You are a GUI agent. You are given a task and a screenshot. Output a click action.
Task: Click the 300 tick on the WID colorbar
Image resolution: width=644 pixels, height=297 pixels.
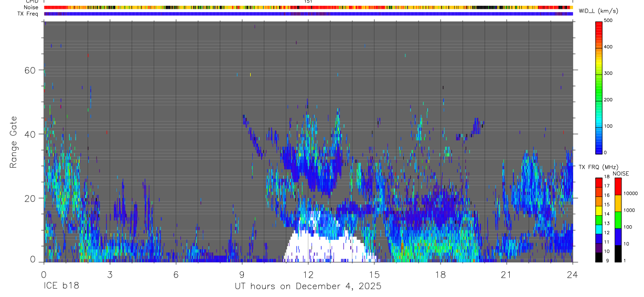coord(609,73)
